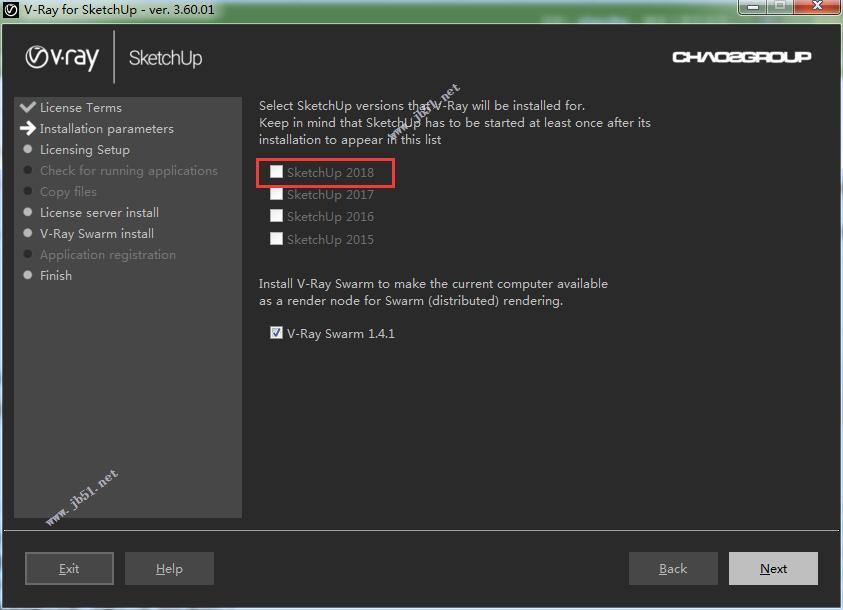Click the License Terms checkmark icon
843x610 pixels.
coord(27,106)
